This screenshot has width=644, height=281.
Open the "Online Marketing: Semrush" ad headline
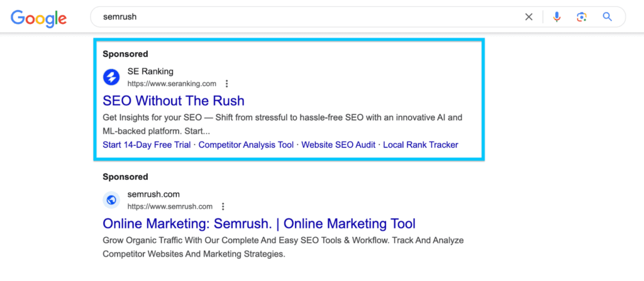[x=258, y=224]
